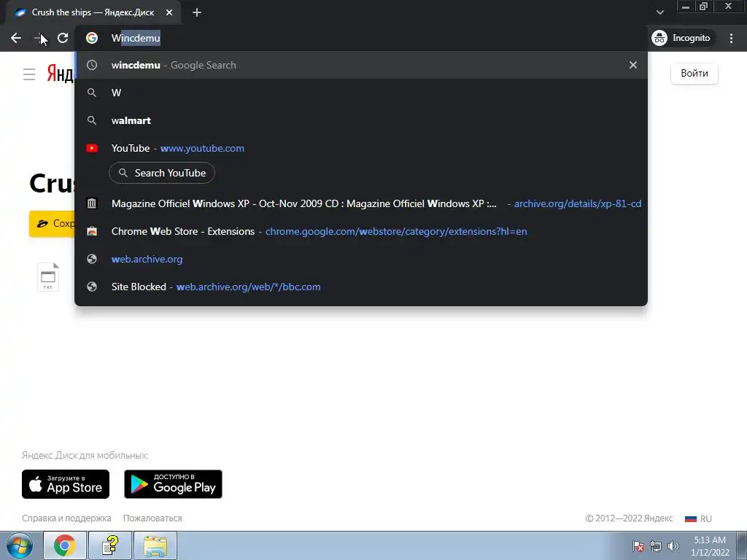Viewport: 747px width, 560px height.
Task: Click the Войти login button
Action: 694,74
